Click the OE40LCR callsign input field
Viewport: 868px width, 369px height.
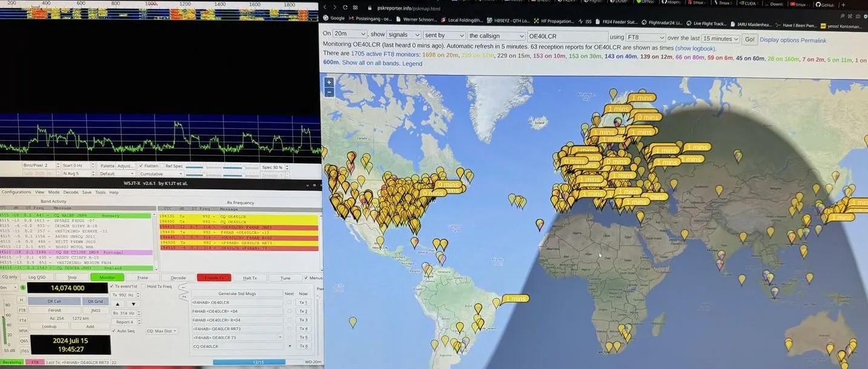(567, 37)
